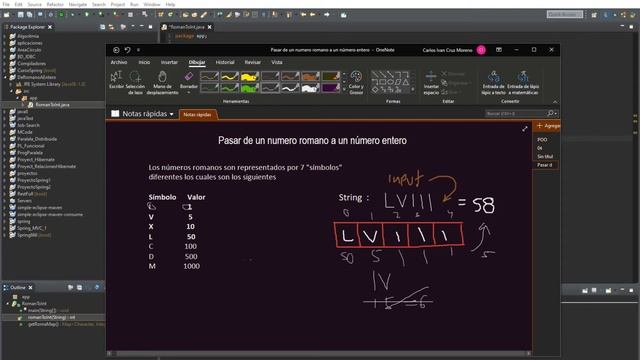640x360 pixels.
Task: Click Entrada de lápiz a matemáticas
Action: coord(523,83)
